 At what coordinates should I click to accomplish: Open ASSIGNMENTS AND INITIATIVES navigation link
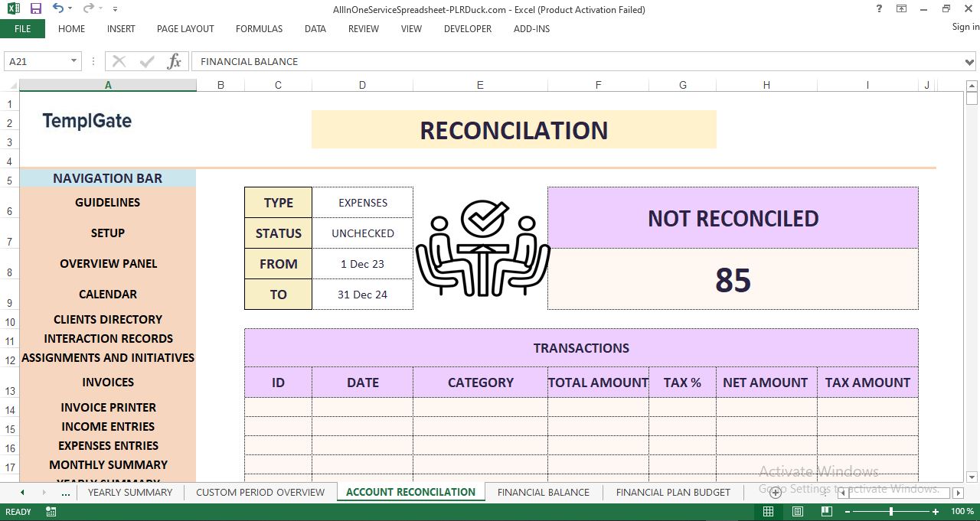(108, 358)
